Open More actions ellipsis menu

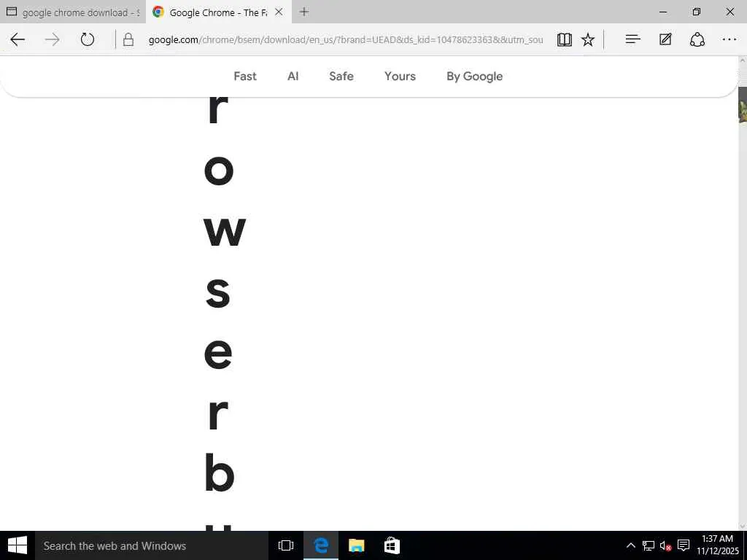pos(729,39)
